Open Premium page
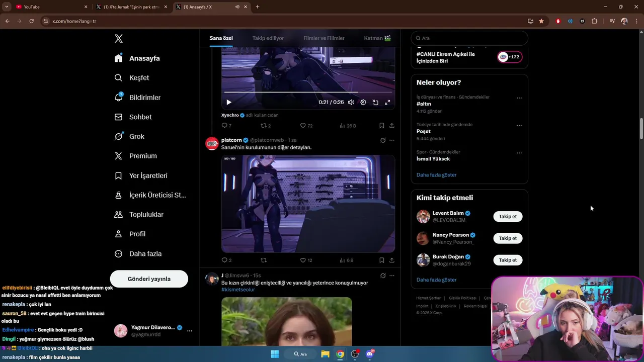The width and height of the screenshot is (644, 362). click(135, 156)
